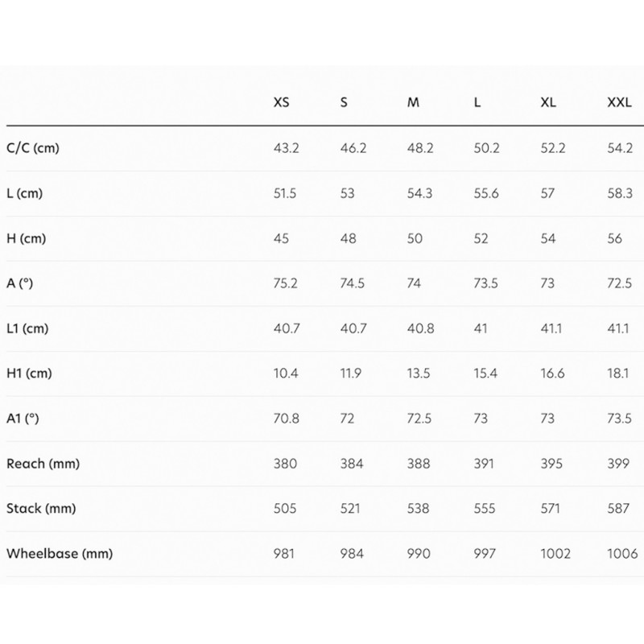Image resolution: width=644 pixels, height=644 pixels.
Task: Select the 538 stack value for M
Action: [419, 509]
